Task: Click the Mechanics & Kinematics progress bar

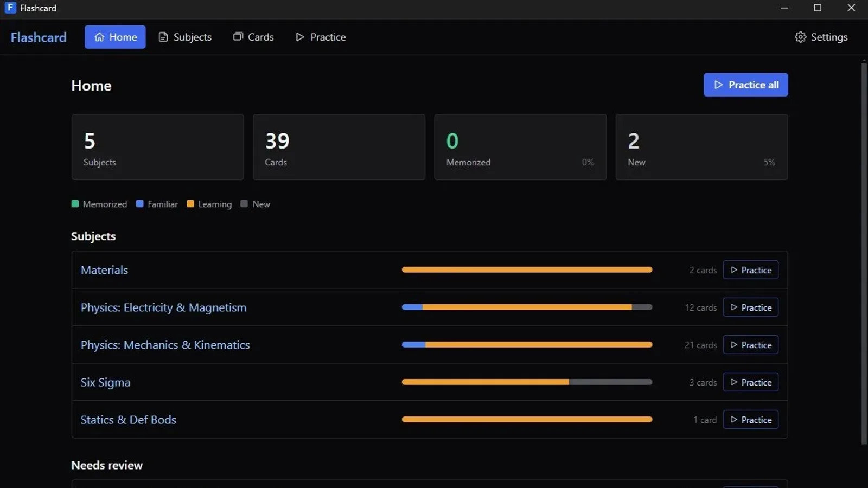Action: 527,344
